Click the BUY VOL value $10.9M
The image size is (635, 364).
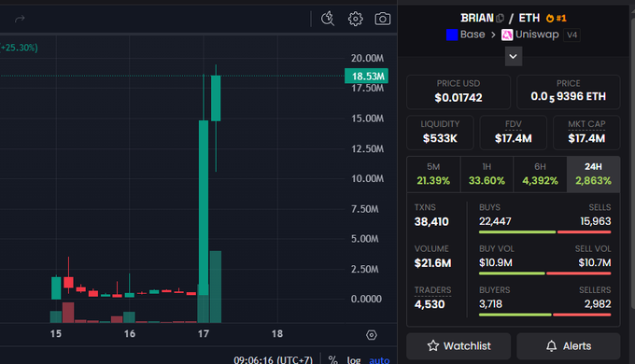(x=496, y=263)
